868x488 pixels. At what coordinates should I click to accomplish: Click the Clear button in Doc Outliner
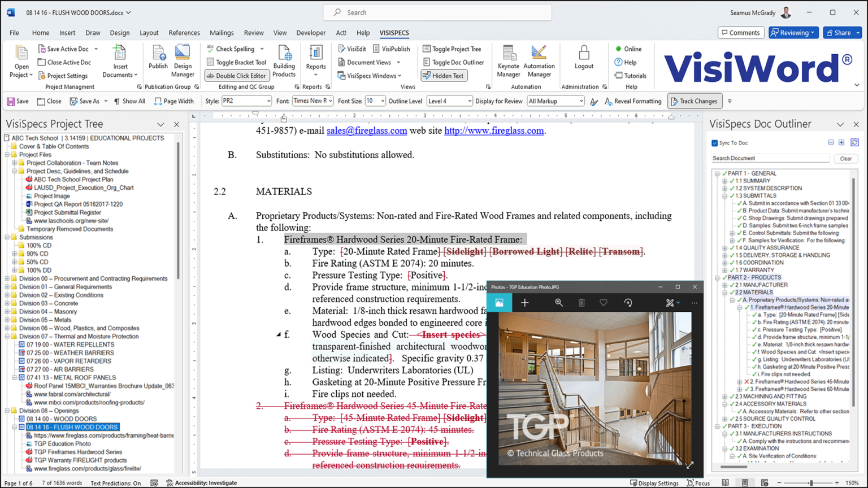coord(845,159)
